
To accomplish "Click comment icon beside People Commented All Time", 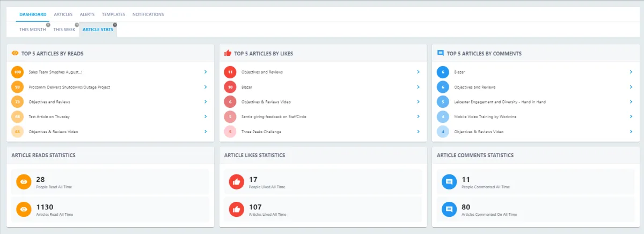I will (x=449, y=182).
